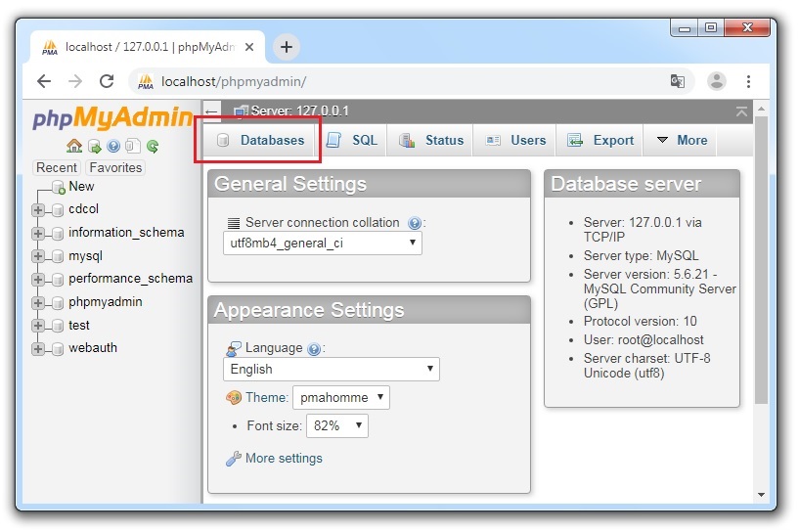799x532 pixels.
Task: Click the green log out icon
Action: click(x=94, y=147)
